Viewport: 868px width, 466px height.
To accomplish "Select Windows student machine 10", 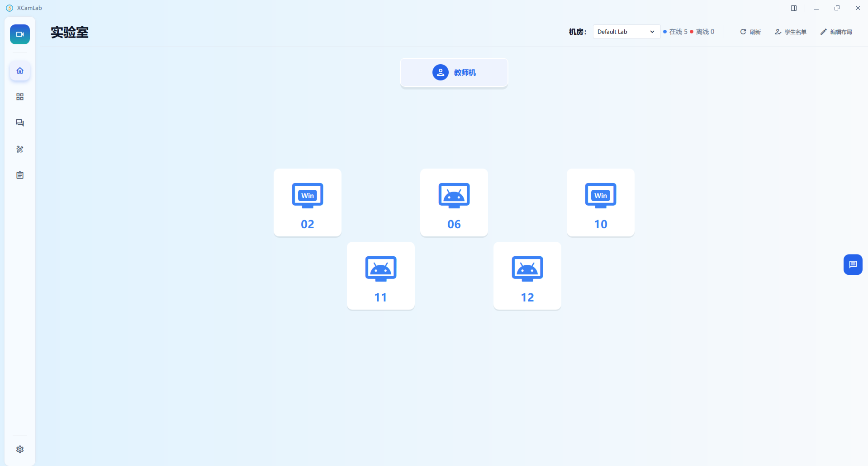I will [601, 202].
